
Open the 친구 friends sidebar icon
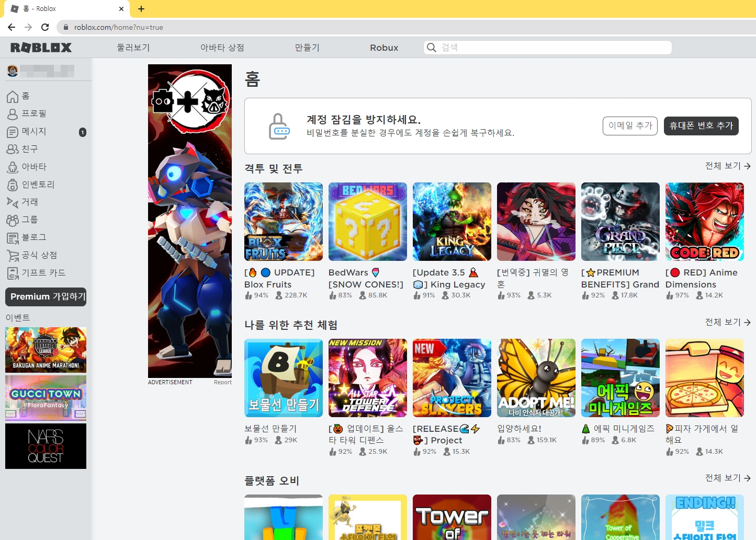[x=13, y=150]
